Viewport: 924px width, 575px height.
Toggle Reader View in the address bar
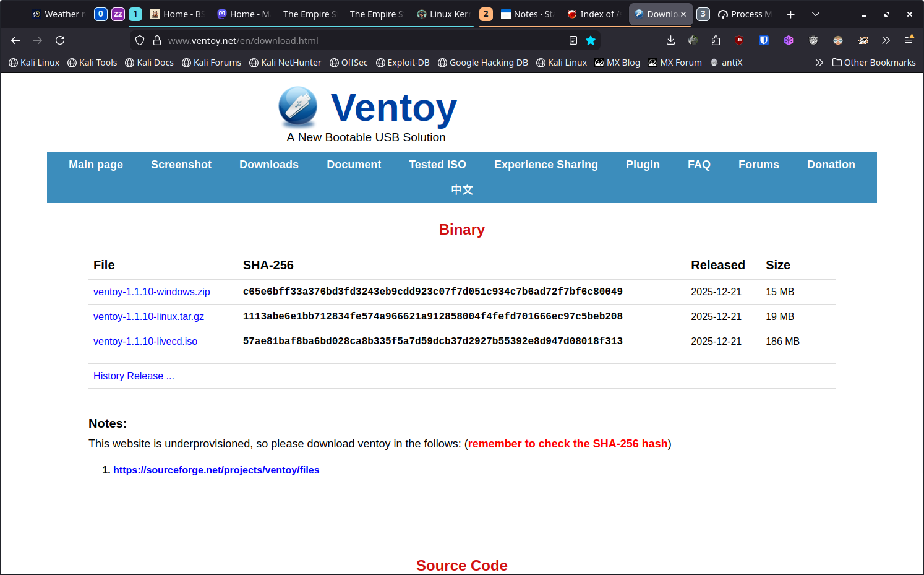[573, 40]
